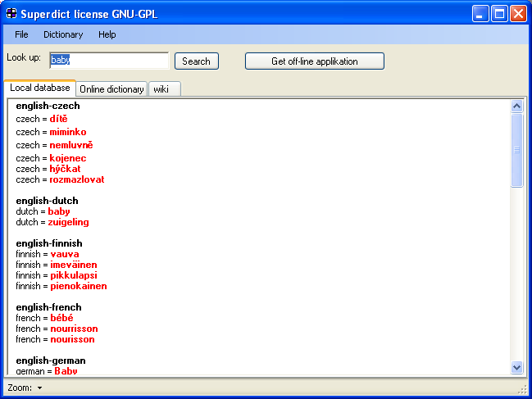532x399 pixels.
Task: Open the Zoom dropdown arrow
Action: coord(39,388)
